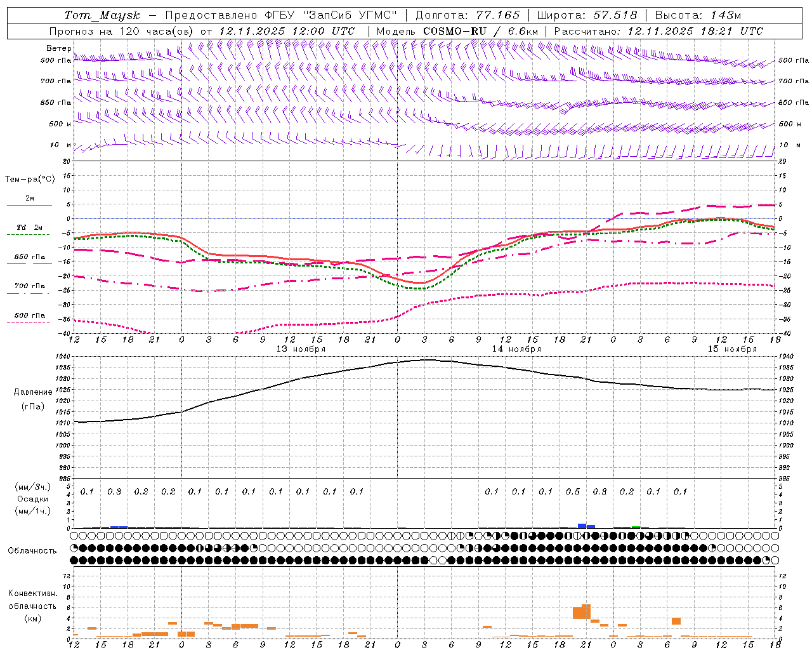
Task: Click the 'Рассчитано: 12.11.2025 18:21 UTC' text
Action: [658, 31]
